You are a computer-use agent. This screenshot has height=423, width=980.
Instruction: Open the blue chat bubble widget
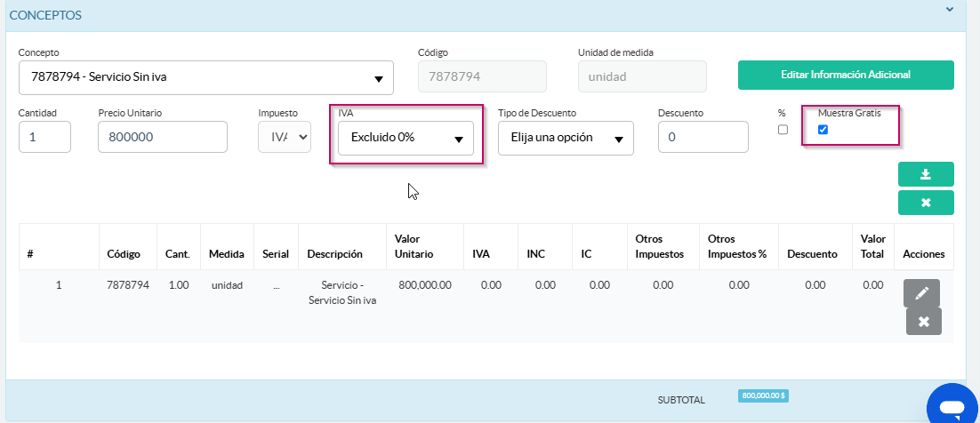[952, 407]
